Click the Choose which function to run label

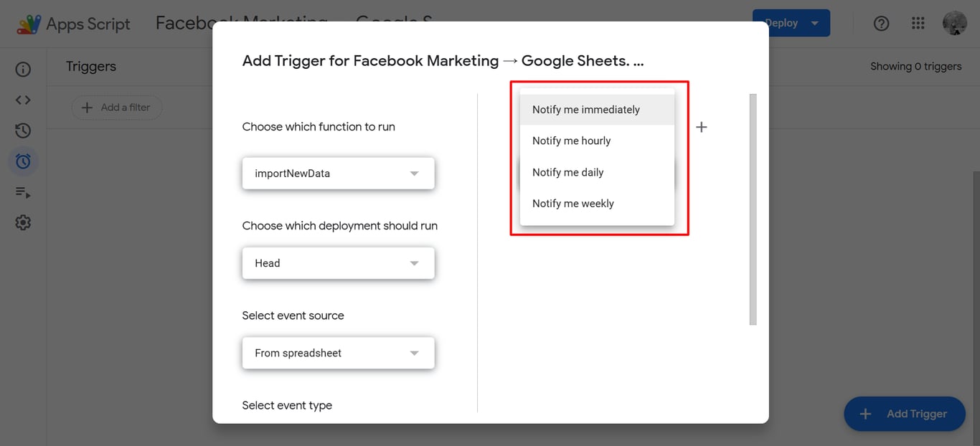(319, 127)
